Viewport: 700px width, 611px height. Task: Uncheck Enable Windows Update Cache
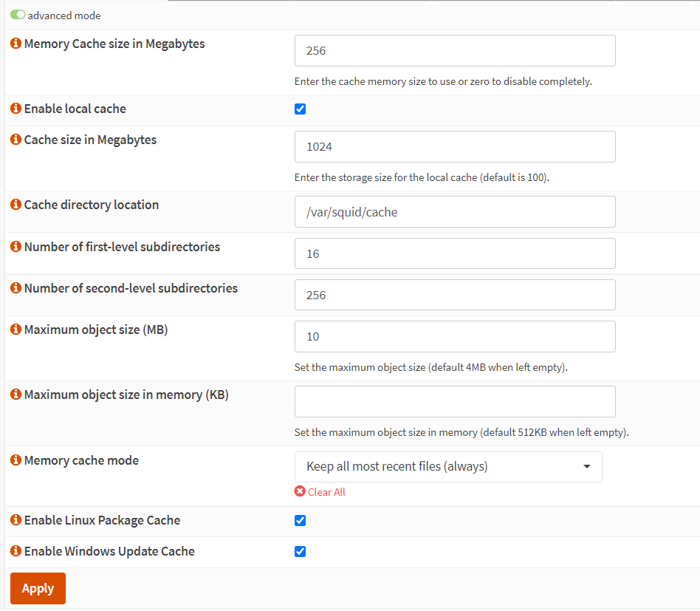coord(300,552)
